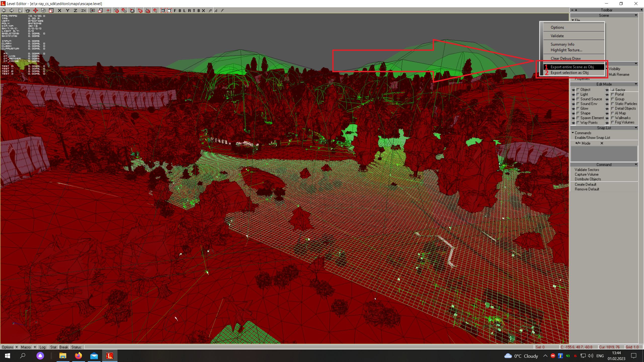
Task: Open the Macro dropdown arrow in status bar
Action: pyautogui.click(x=35, y=347)
